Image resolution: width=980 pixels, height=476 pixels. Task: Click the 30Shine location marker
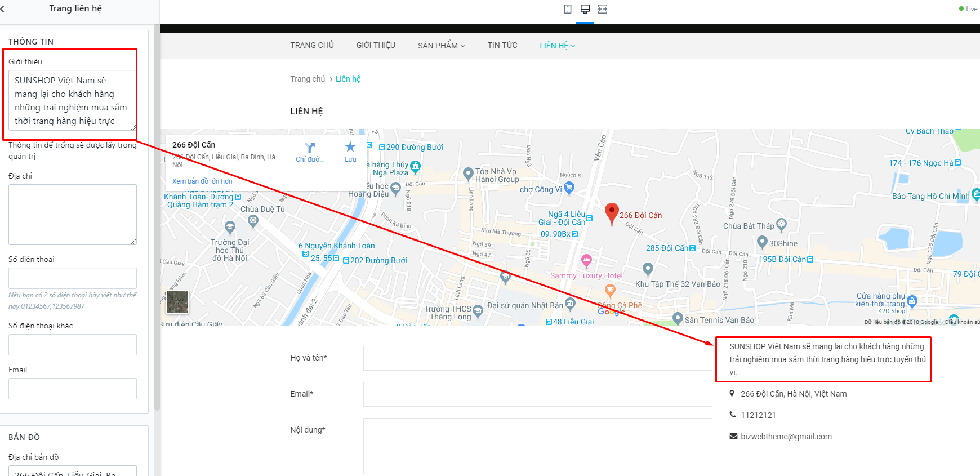click(x=762, y=242)
